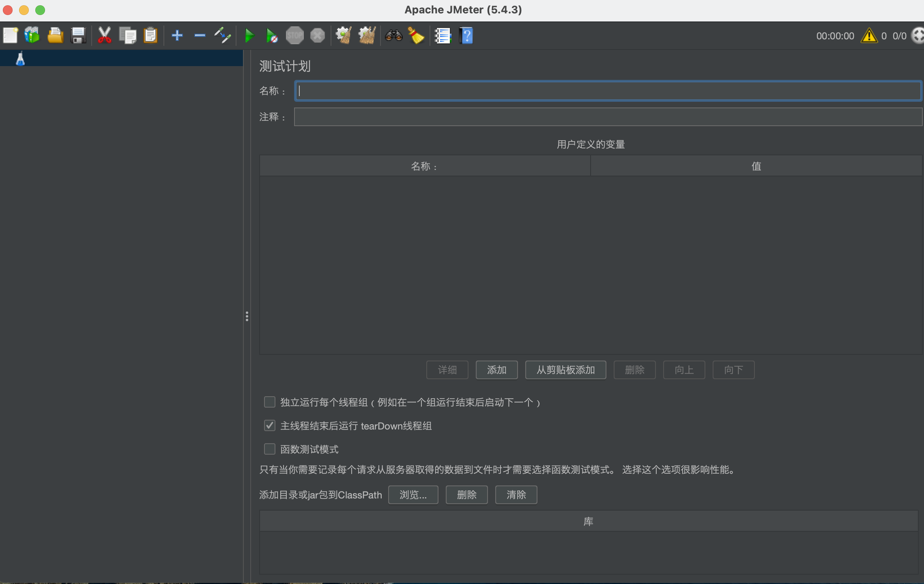Open Search with binoculars icon

(393, 36)
